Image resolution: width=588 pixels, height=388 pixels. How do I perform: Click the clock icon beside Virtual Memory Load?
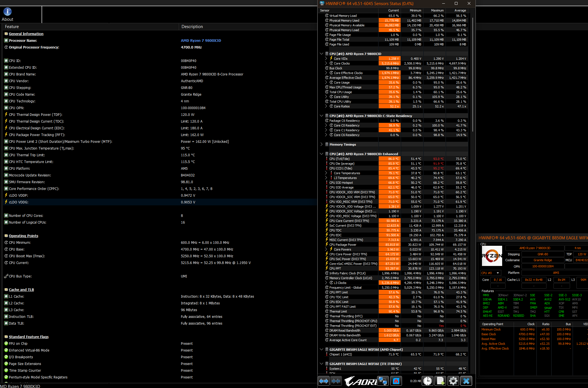click(x=327, y=16)
